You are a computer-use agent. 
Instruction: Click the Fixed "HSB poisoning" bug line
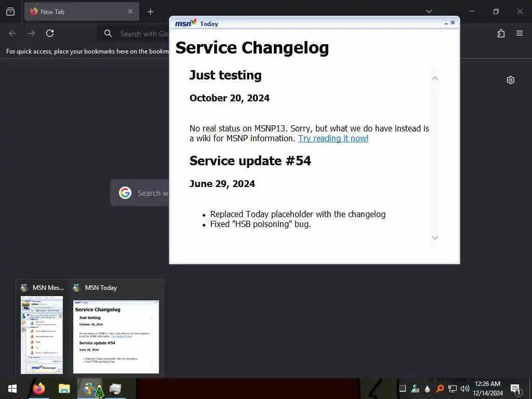[260, 224]
